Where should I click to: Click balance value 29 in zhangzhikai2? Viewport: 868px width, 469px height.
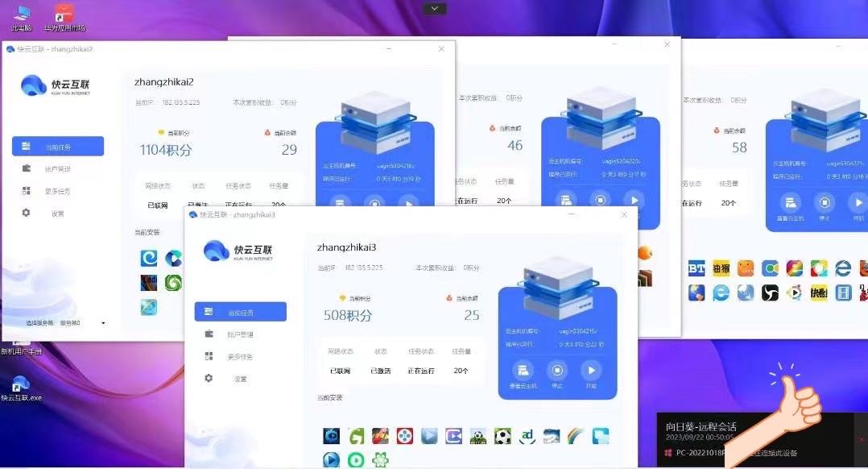click(x=289, y=150)
